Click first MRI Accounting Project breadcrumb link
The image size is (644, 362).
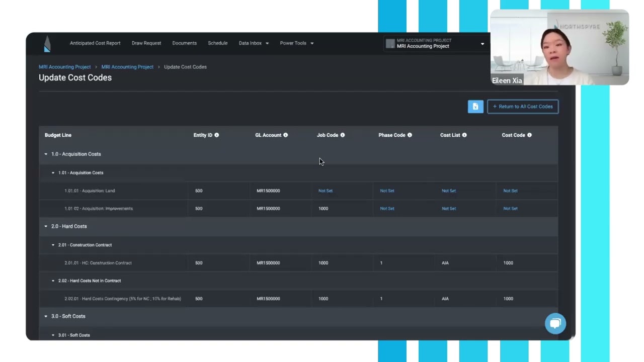click(65, 67)
